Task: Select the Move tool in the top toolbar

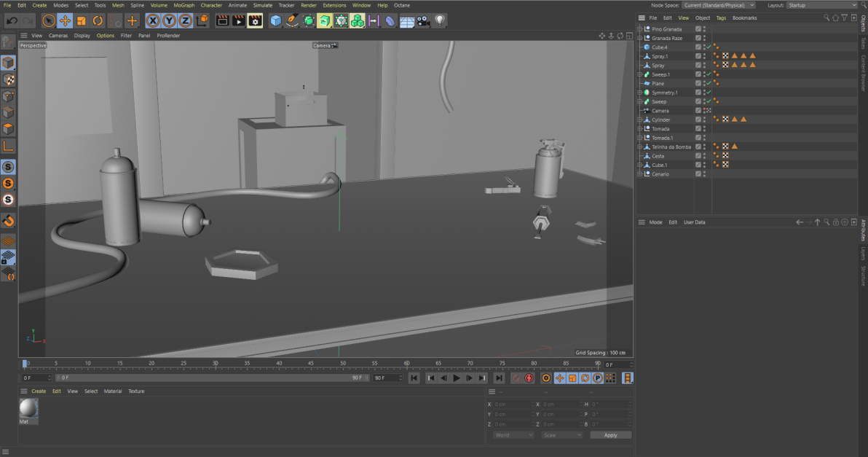Action: [65, 20]
